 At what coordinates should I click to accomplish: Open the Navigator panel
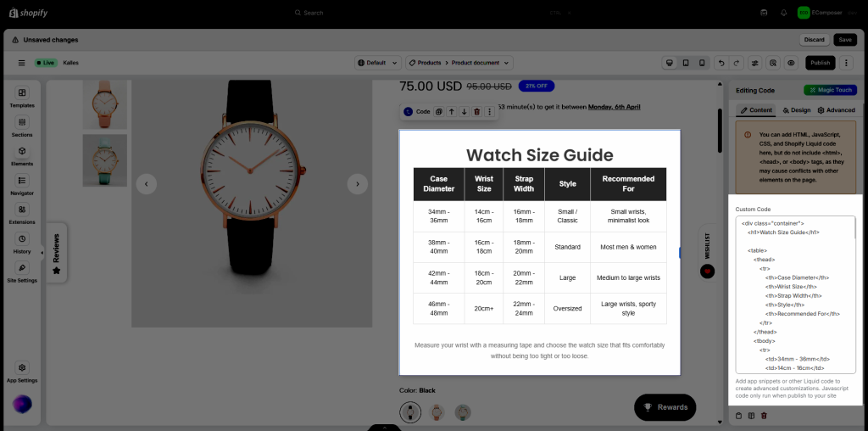point(22,184)
